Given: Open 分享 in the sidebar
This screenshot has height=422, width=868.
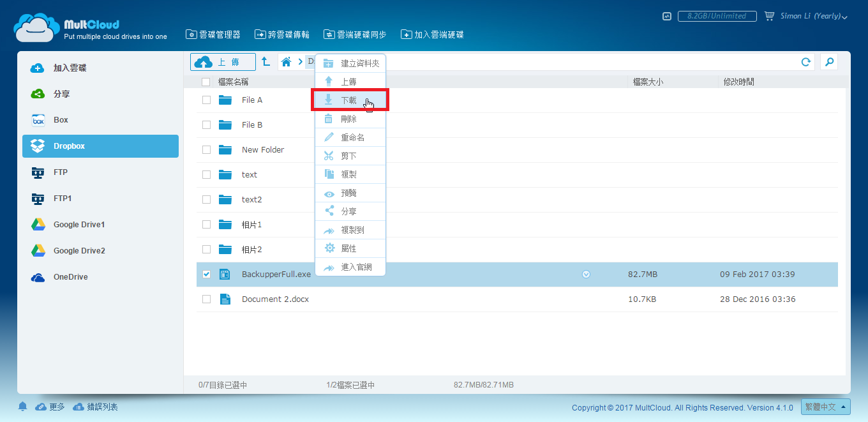Looking at the screenshot, I should (100, 94).
